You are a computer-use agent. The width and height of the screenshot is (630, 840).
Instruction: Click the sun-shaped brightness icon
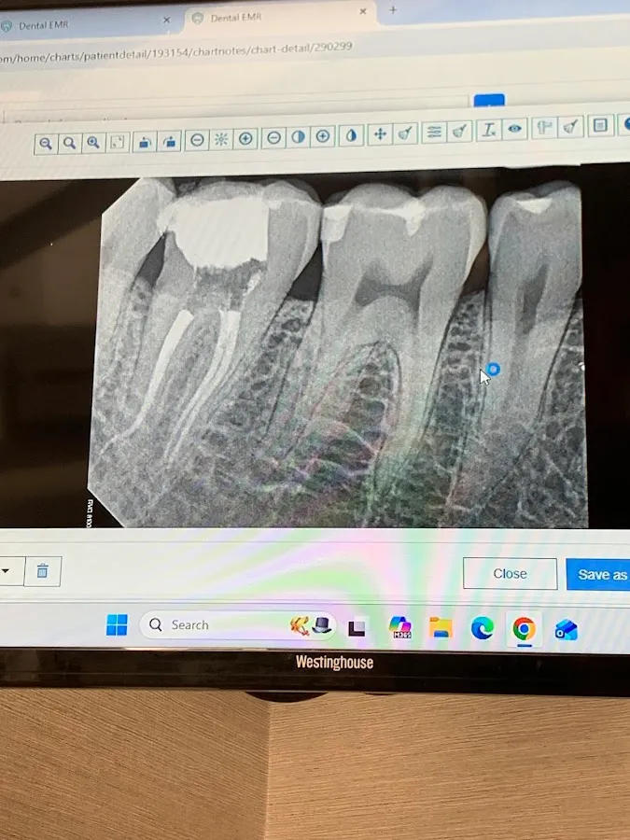click(221, 139)
